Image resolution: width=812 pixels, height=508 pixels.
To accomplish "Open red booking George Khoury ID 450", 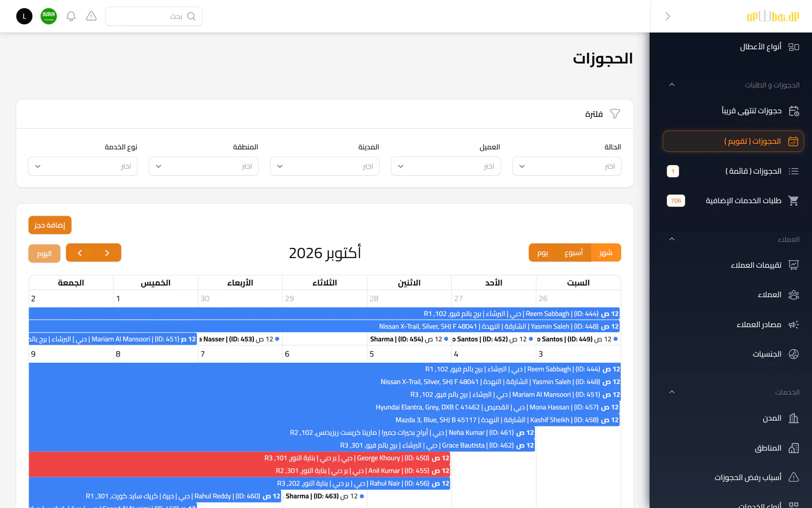I will (x=240, y=458).
